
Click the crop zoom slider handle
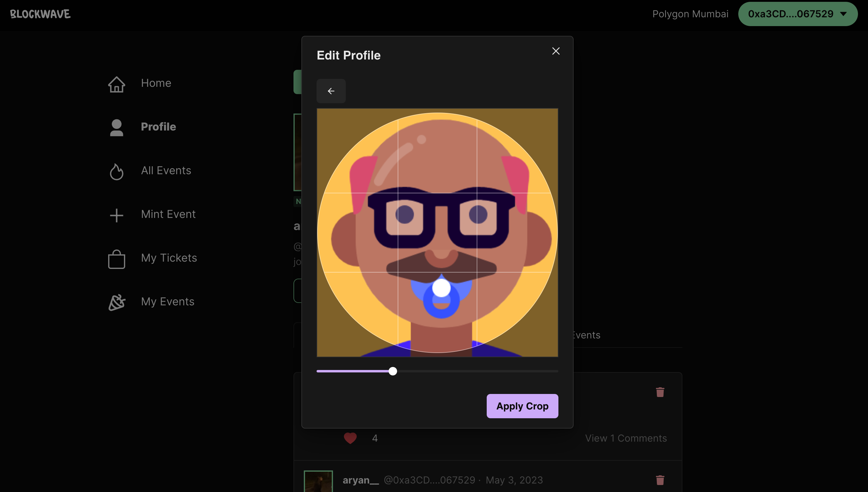pyautogui.click(x=392, y=371)
